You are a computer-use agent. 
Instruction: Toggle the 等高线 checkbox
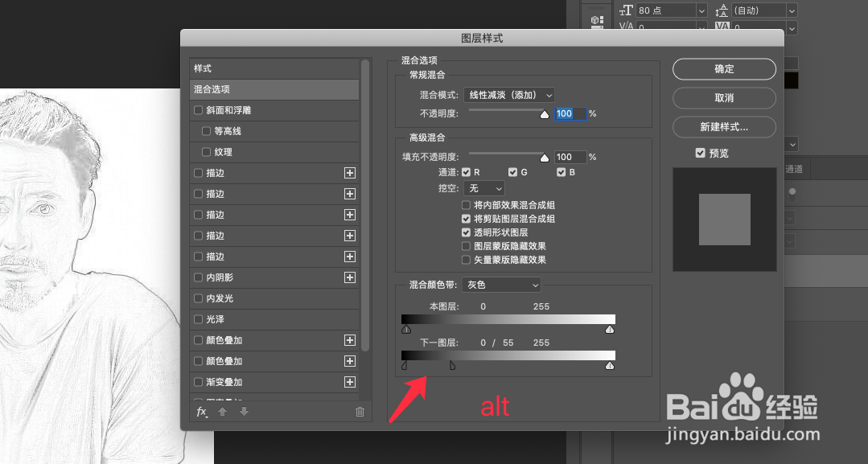click(207, 131)
